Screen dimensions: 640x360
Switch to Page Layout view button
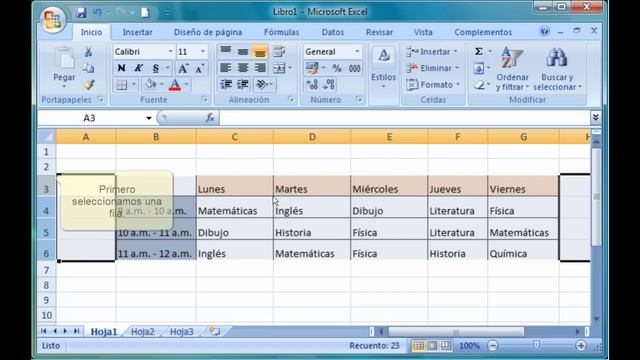click(432, 346)
